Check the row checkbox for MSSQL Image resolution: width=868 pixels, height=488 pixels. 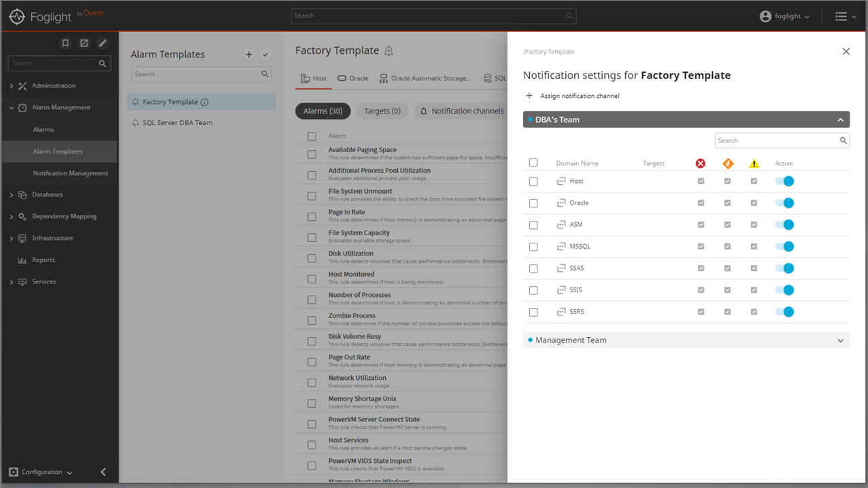[533, 247]
